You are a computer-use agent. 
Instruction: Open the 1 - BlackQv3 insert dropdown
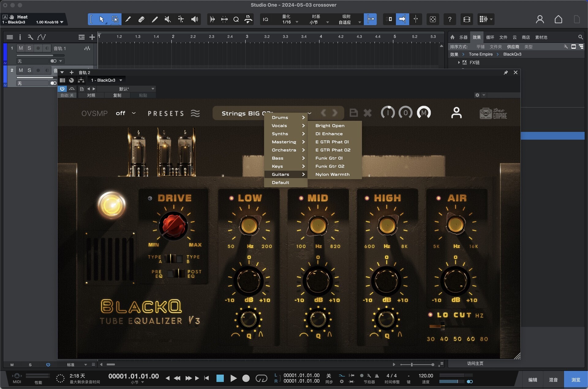pyautogui.click(x=106, y=80)
